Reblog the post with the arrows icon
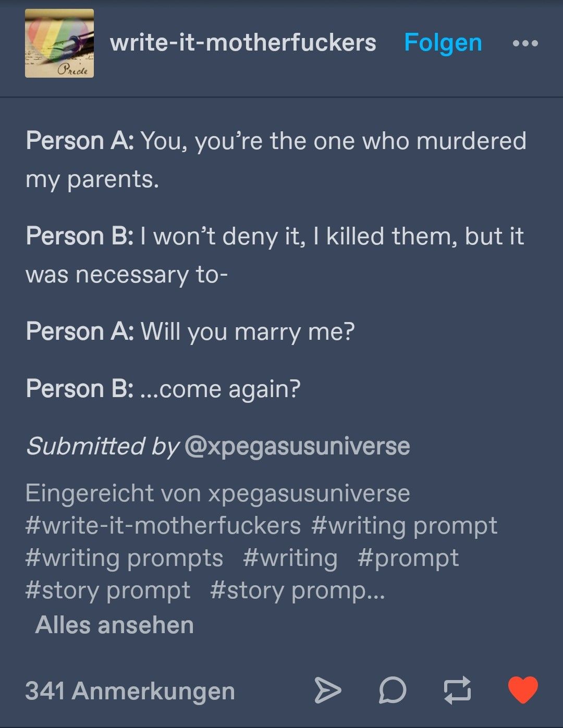563x728 pixels. click(x=457, y=690)
